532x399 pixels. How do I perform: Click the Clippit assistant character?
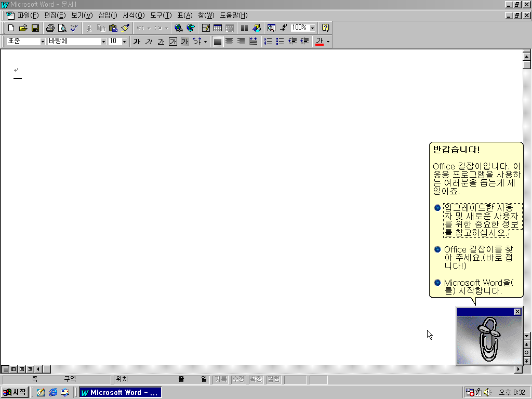pyautogui.click(x=489, y=340)
